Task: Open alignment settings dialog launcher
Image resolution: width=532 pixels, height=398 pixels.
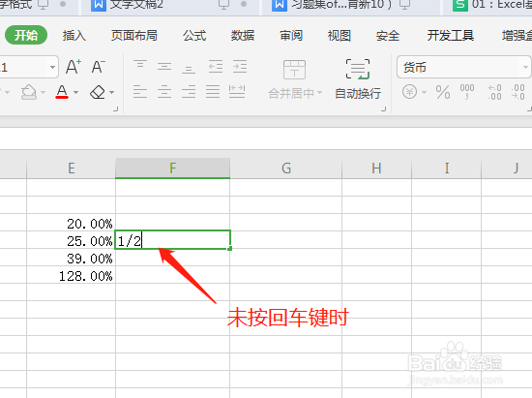Action: [x=384, y=109]
